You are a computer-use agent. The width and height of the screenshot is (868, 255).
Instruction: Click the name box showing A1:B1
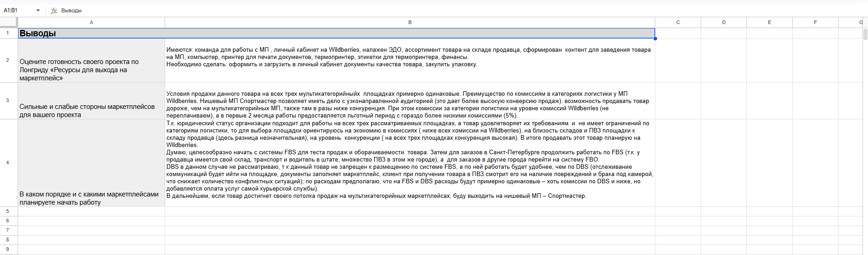(18, 10)
